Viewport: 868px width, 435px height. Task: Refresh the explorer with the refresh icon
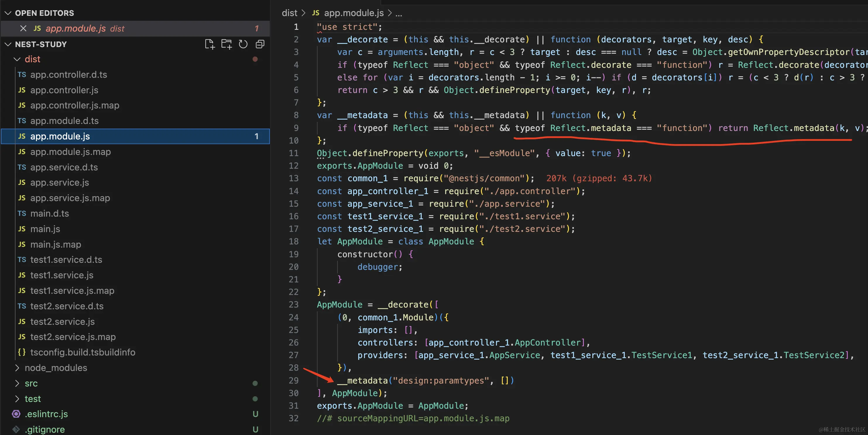pos(243,44)
